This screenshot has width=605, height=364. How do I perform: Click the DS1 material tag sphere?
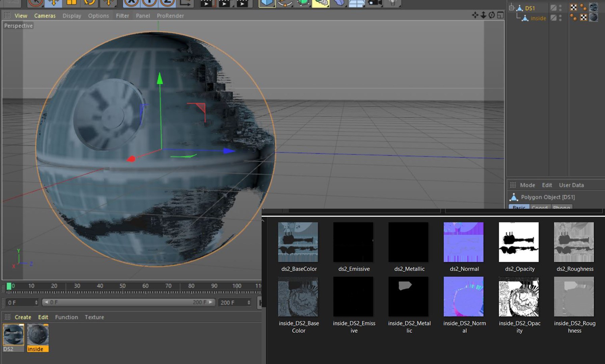[593, 8]
